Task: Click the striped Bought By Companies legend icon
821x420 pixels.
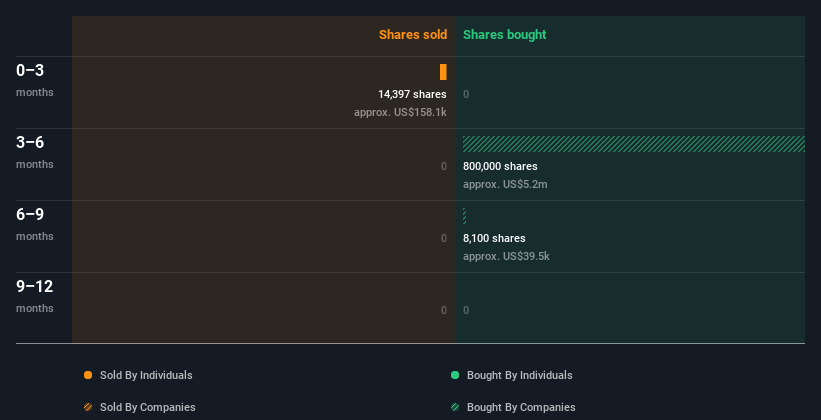Action: coord(455,407)
